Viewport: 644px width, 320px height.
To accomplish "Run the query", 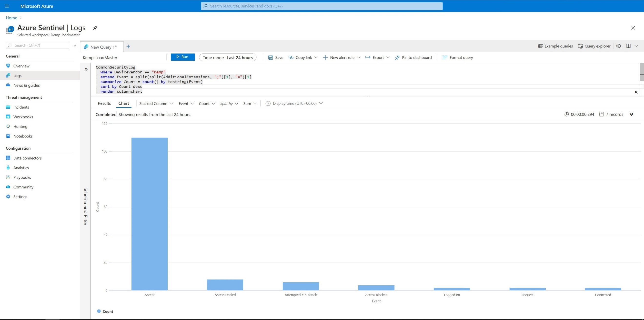I will pyautogui.click(x=183, y=57).
